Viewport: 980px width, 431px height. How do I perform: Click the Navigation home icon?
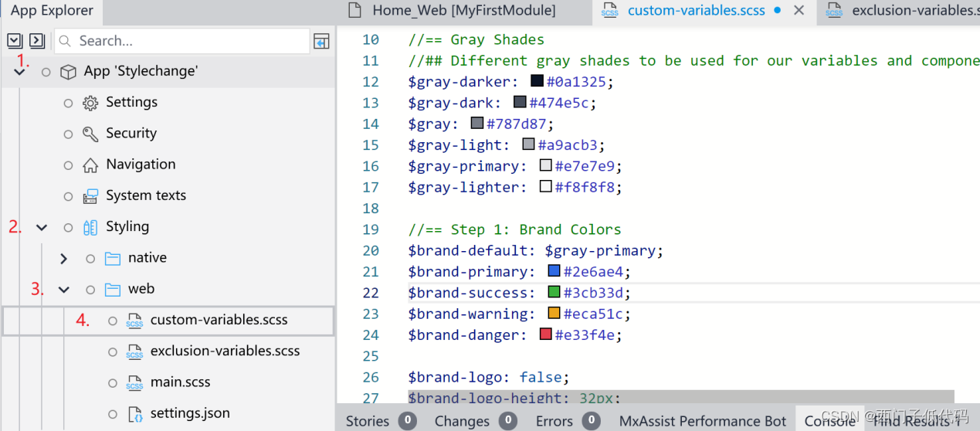click(90, 165)
